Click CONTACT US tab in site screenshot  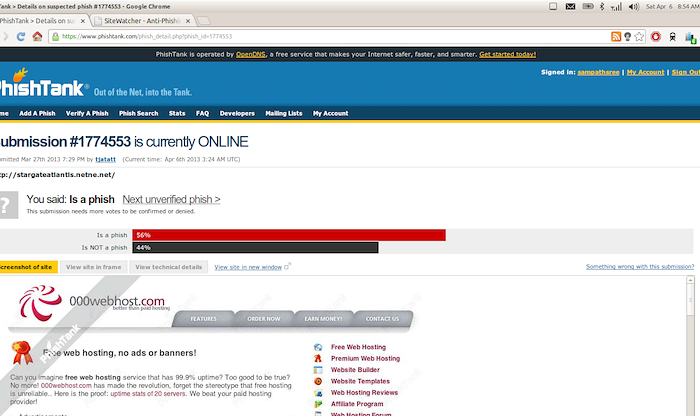(x=382, y=319)
